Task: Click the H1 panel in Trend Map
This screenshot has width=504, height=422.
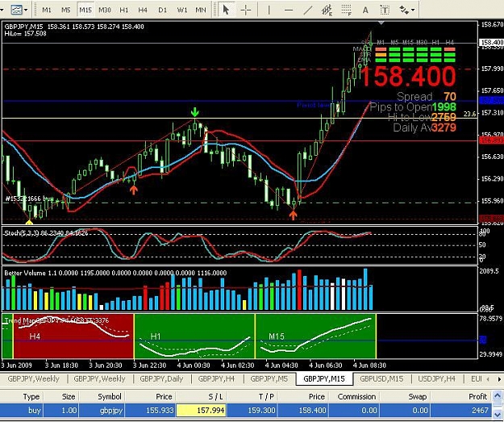Action: (194, 336)
